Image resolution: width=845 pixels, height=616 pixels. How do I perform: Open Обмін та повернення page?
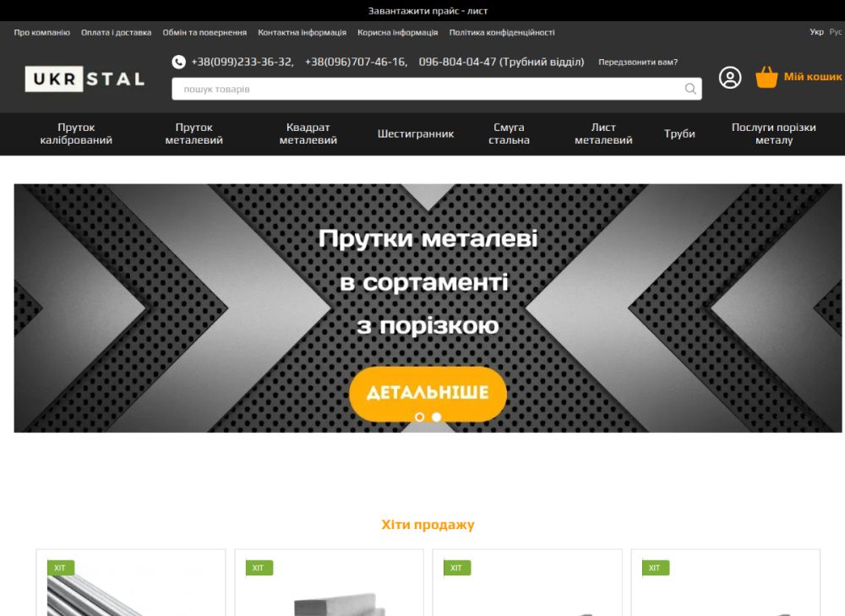pos(204,32)
